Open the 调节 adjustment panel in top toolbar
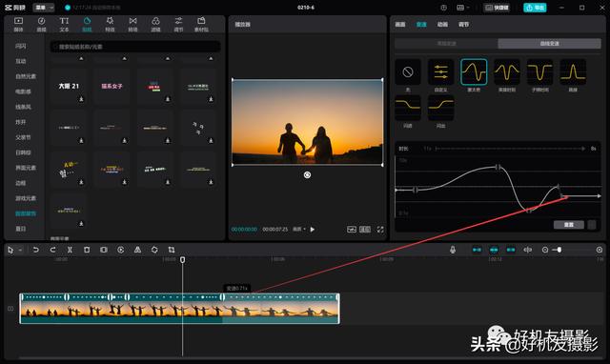Screen dimensions: 610x364 (178, 24)
